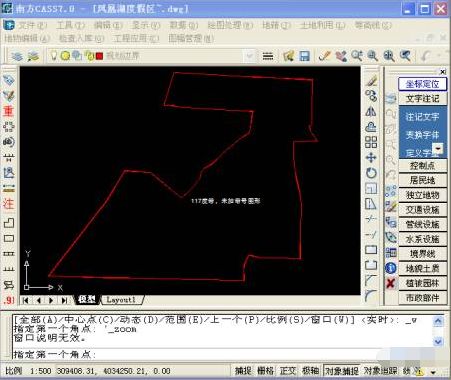Screen dimensions: 451x380
Task: Switch to the 模型 tab
Action: pyautogui.click(x=87, y=300)
